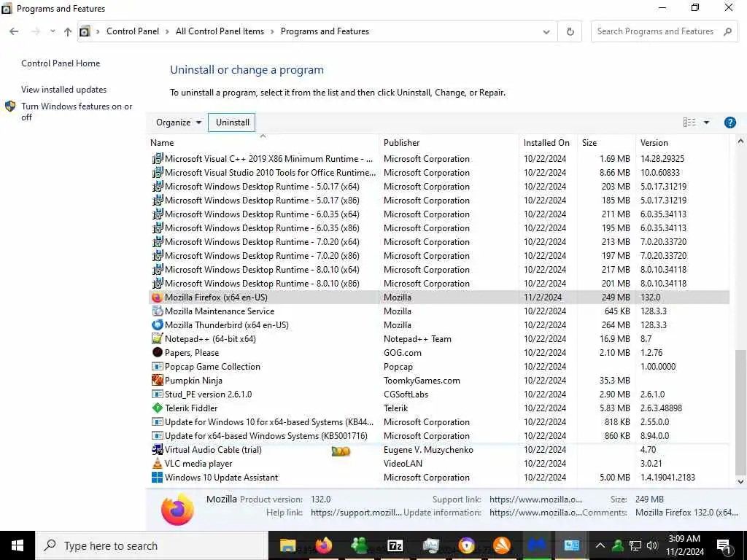Select Microsoft Windows Desktop Runtime - 7.0.20 (x64)
This screenshot has width=747, height=560.
tap(438, 242)
